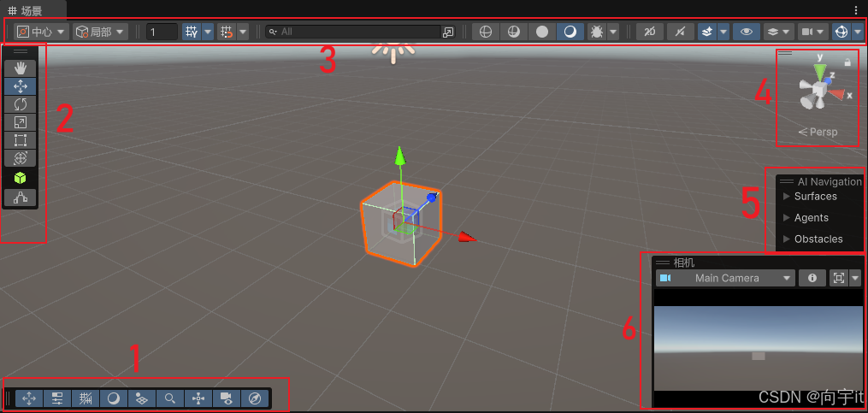The image size is (868, 413).
Task: Toggle scene audio mute button
Action: coord(681,32)
